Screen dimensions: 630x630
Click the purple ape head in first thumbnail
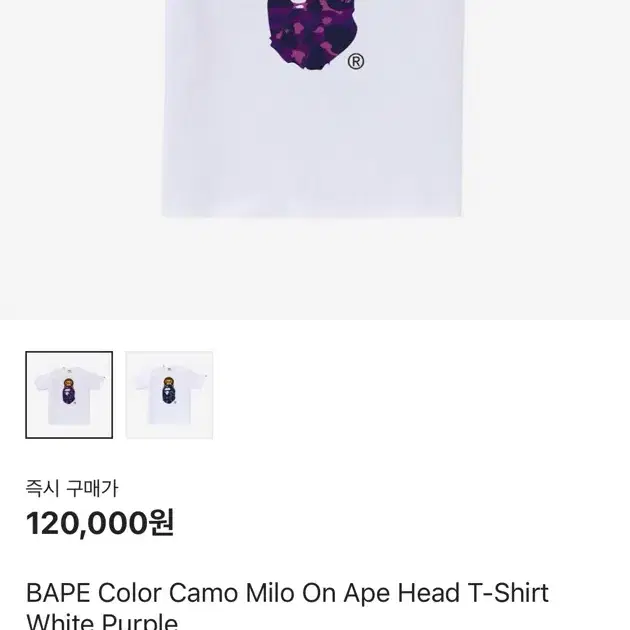[69, 396]
